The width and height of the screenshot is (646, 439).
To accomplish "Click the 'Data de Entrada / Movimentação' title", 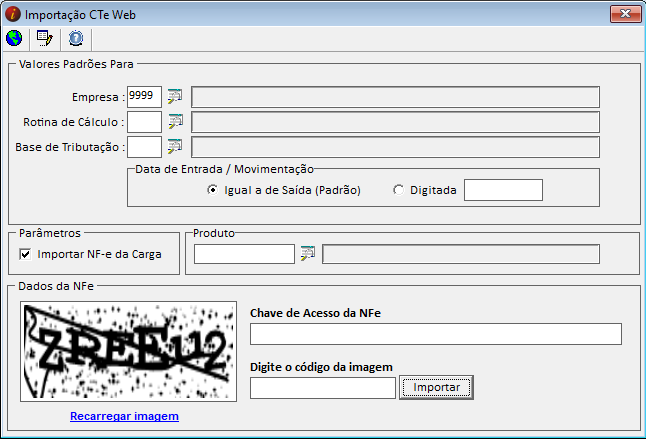I will 225,169.
